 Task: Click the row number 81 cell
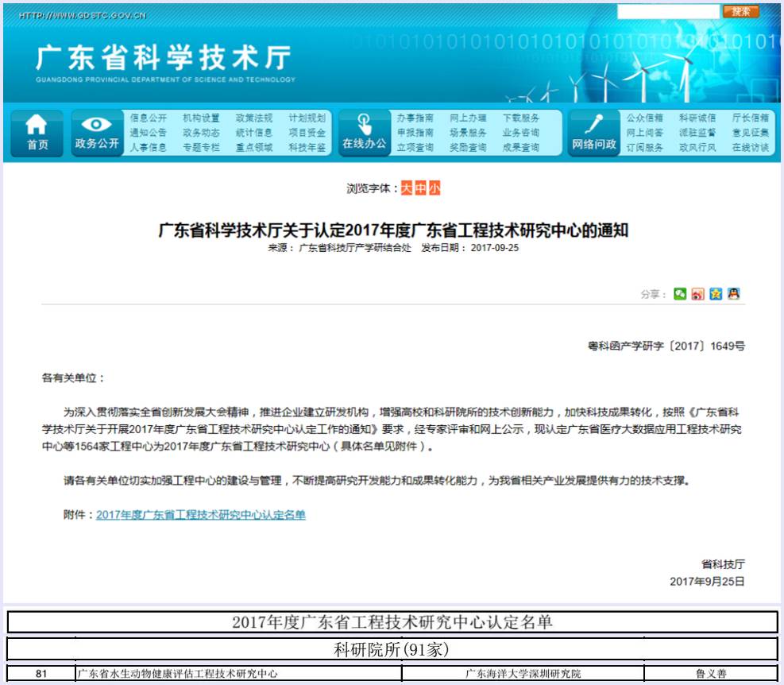[41, 674]
